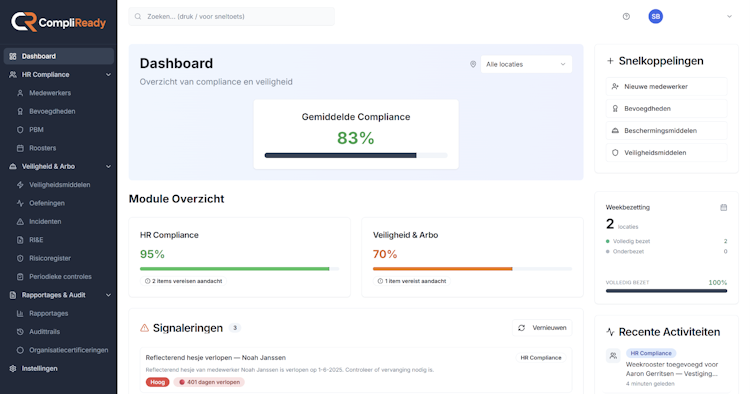Viewport: 750px width, 394px height.
Task: Collapse the Rapportages & Audit section
Action: pyautogui.click(x=108, y=295)
